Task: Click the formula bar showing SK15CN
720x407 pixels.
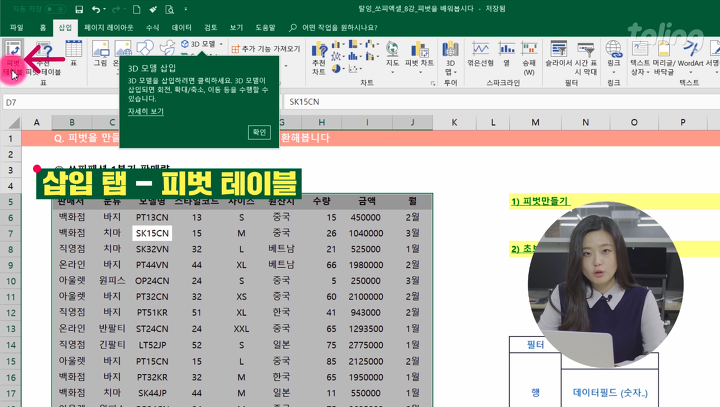Action: [x=501, y=102]
